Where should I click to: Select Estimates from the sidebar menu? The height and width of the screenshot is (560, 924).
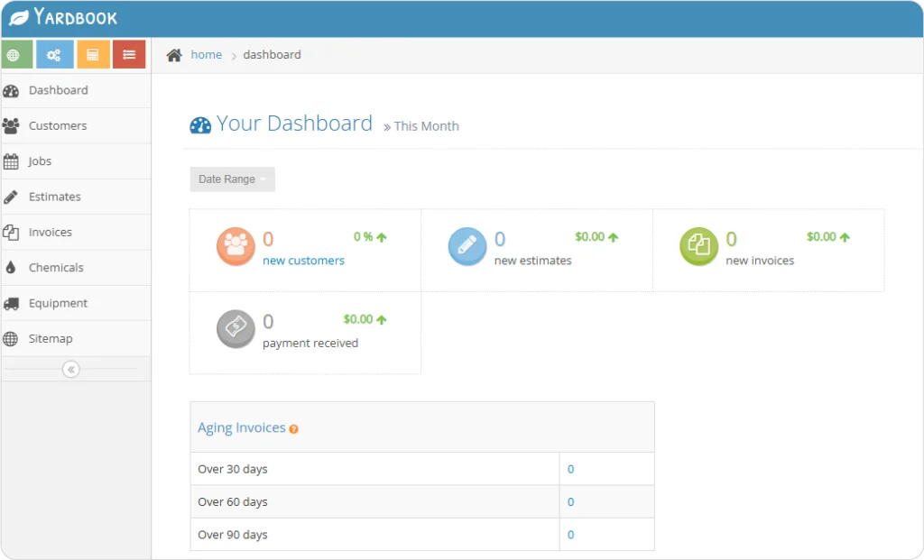pos(54,197)
